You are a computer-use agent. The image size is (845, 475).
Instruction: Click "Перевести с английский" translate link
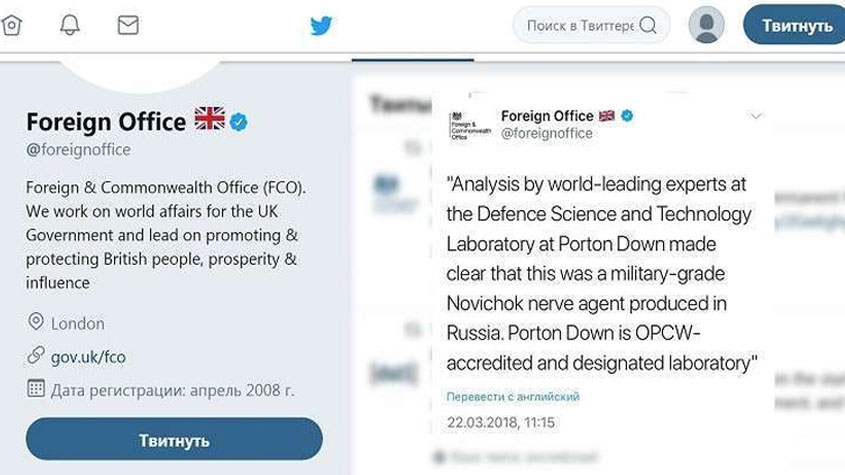point(513,397)
